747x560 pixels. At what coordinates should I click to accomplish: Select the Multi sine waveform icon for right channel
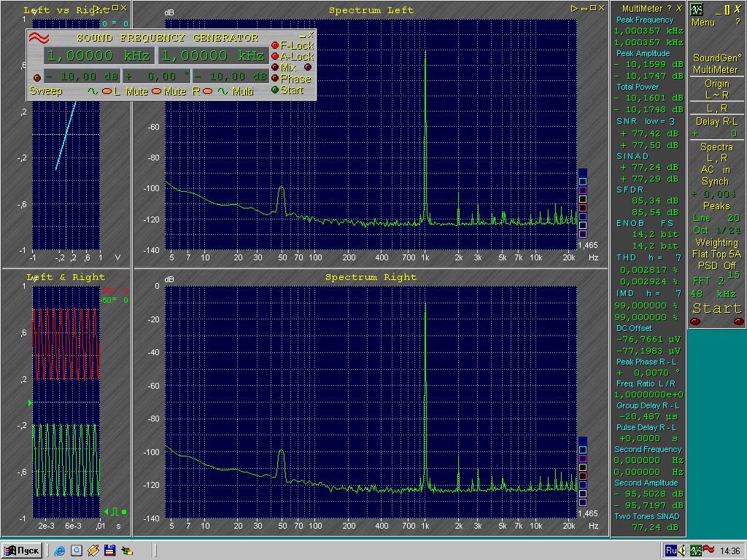pos(222,92)
